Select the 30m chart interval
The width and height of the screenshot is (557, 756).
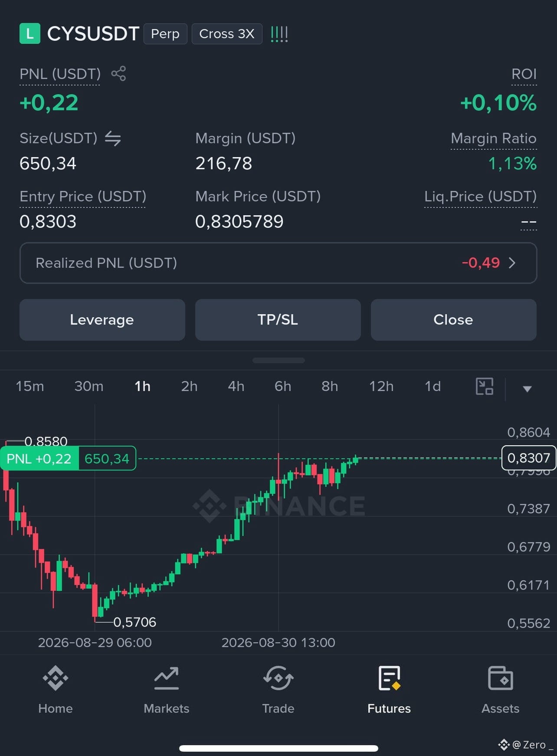point(89,386)
